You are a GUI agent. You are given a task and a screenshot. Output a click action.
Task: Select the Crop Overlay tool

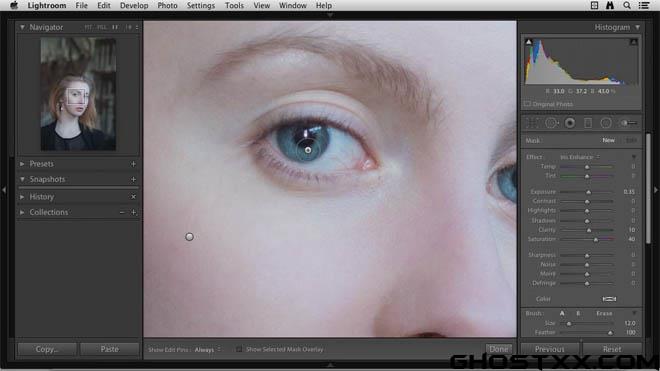(532, 123)
